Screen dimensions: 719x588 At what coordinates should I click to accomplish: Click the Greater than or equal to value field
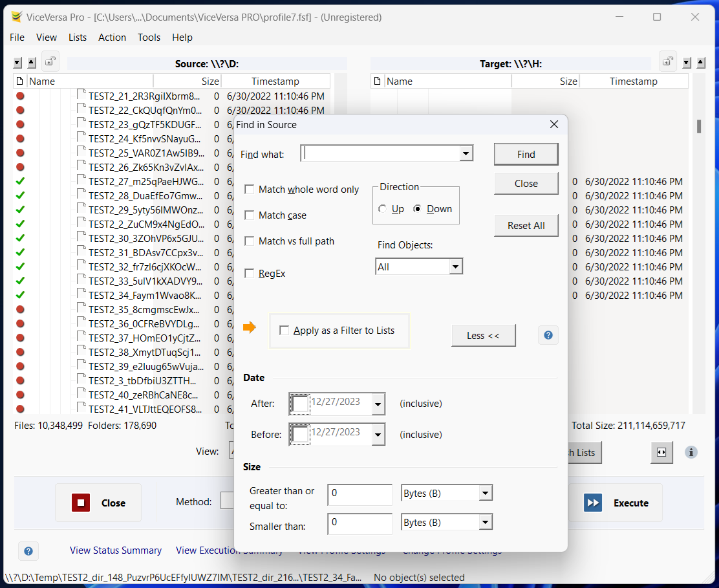[x=360, y=494]
